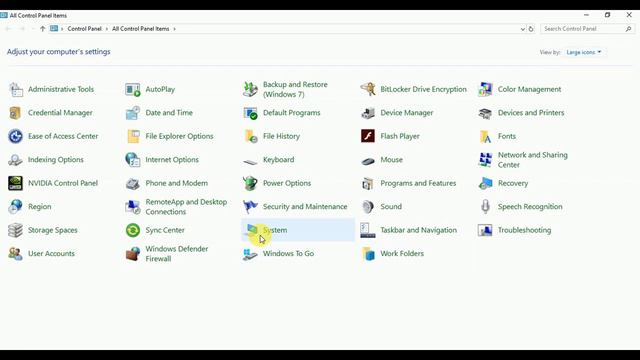Open Color Management icon

click(x=485, y=89)
